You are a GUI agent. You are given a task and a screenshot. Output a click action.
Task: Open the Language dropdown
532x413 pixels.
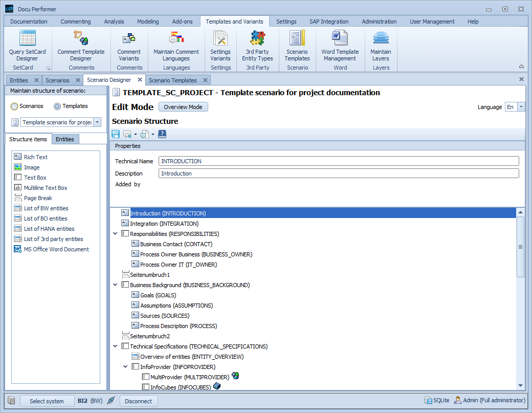click(x=521, y=107)
